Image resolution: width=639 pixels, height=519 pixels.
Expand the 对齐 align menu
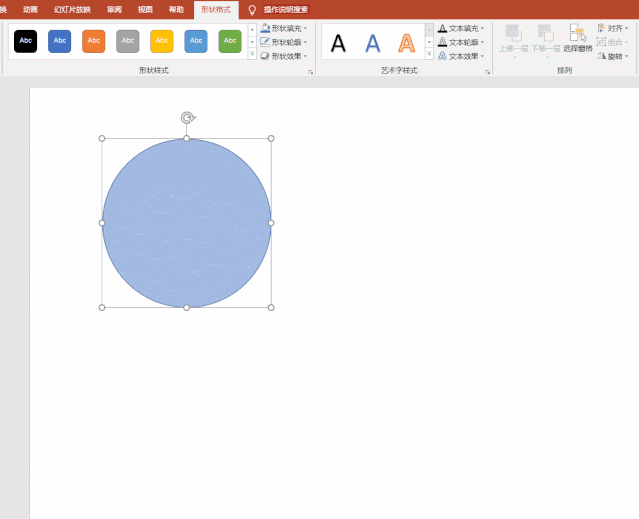[613, 28]
